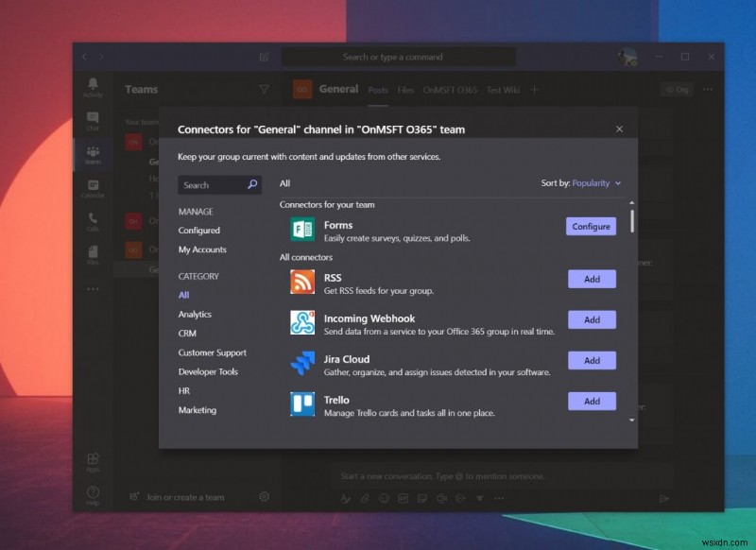Configure the Forms connector
The width and height of the screenshot is (756, 550).
point(591,226)
